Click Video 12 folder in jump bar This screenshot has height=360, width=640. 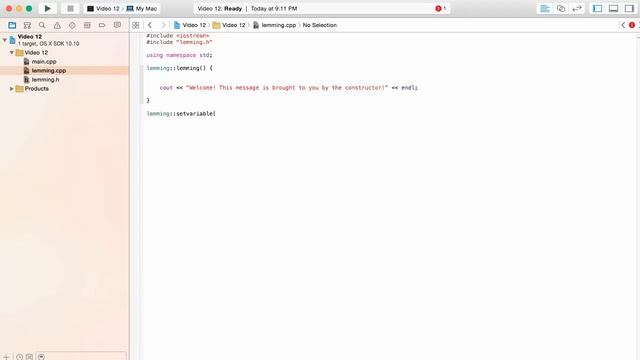(x=229, y=25)
